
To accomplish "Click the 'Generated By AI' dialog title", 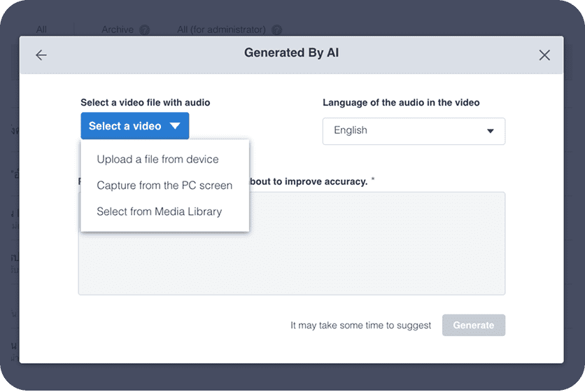I will pyautogui.click(x=291, y=53).
